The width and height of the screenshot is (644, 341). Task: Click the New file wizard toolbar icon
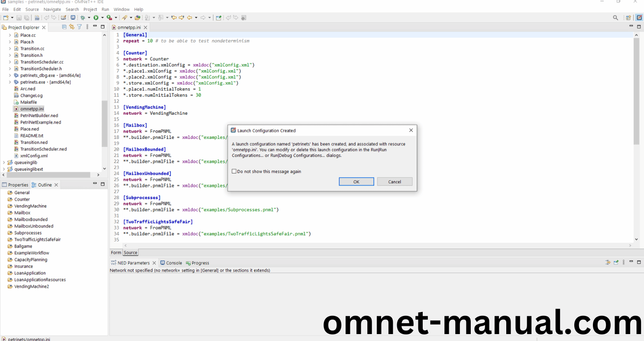point(6,18)
